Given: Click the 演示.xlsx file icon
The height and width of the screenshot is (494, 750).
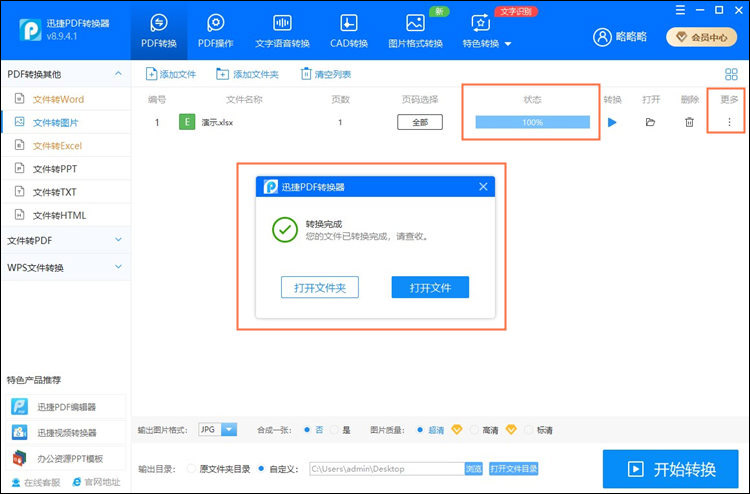Looking at the screenshot, I should (x=187, y=122).
